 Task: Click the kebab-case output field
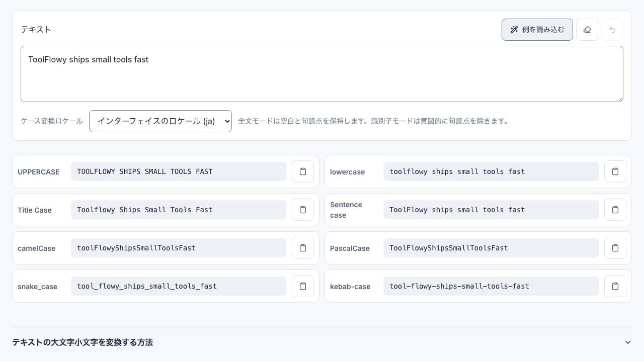click(491, 286)
